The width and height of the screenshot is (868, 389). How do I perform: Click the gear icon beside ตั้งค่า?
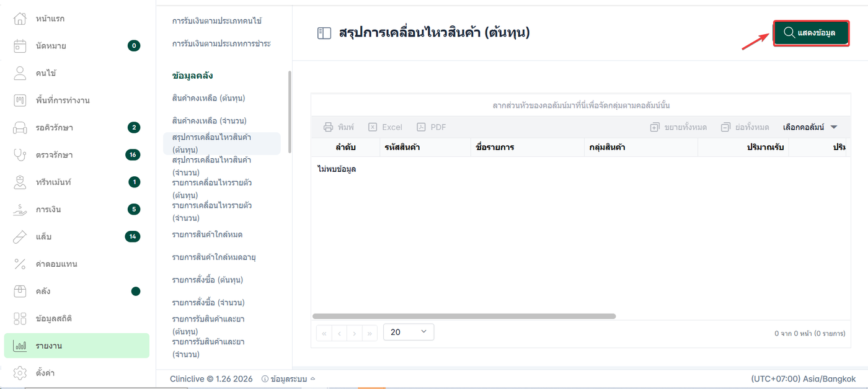coord(20,373)
